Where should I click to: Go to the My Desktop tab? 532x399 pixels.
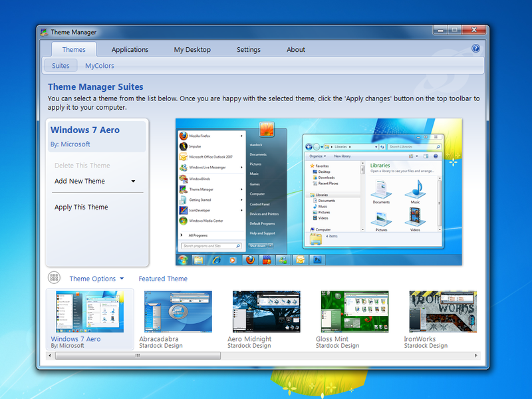coord(192,49)
